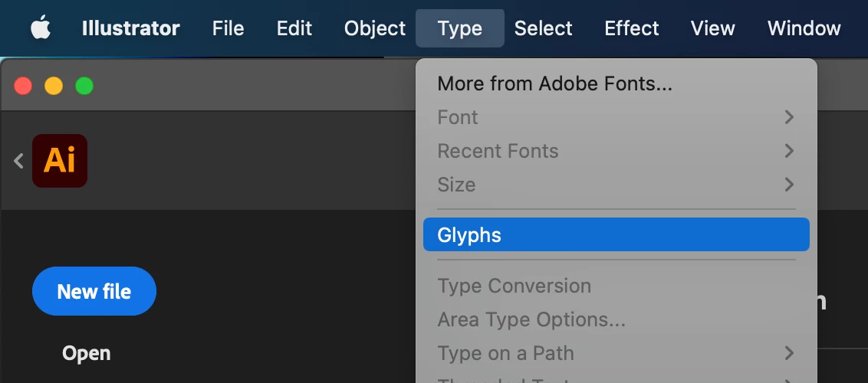Screen dimensions: 868x383
Task: Expand the Recent Fonts submenu
Action: (616, 151)
